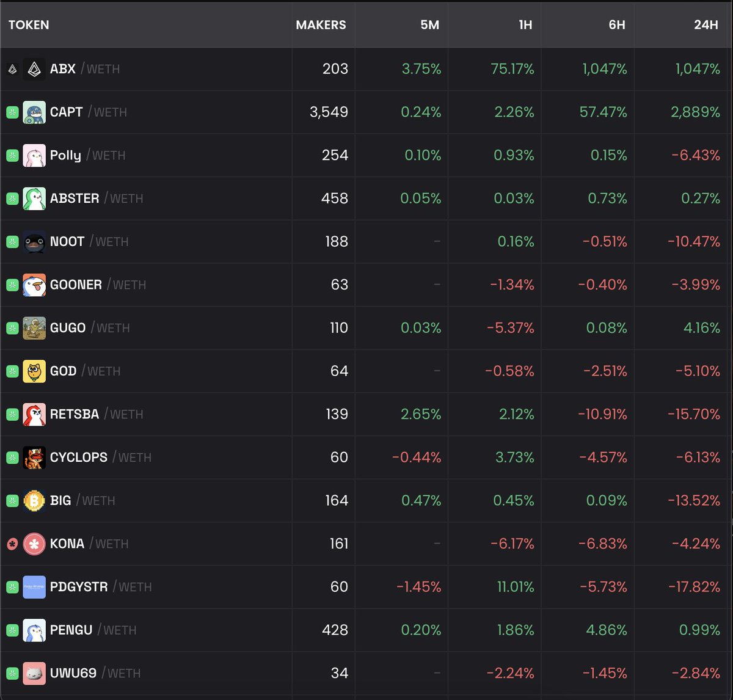The width and height of the screenshot is (733, 700).
Task: Sort by the 24H column header
Action: [x=706, y=25]
